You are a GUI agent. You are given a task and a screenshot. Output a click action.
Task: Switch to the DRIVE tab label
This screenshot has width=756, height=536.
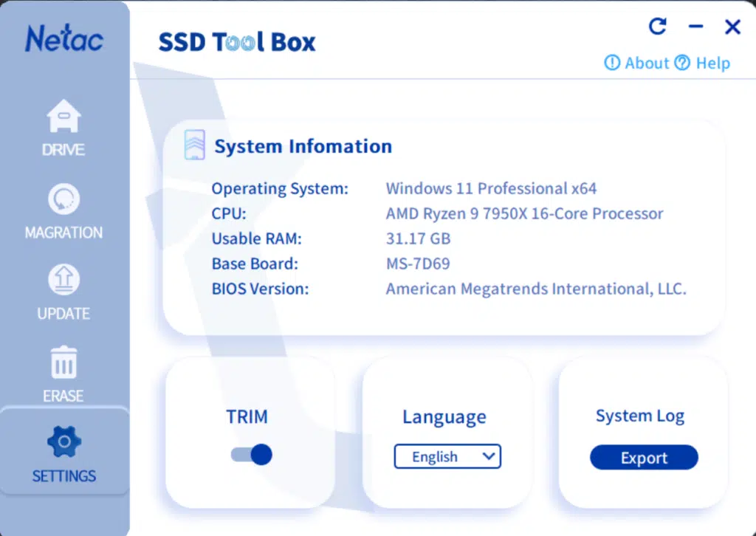[63, 150]
